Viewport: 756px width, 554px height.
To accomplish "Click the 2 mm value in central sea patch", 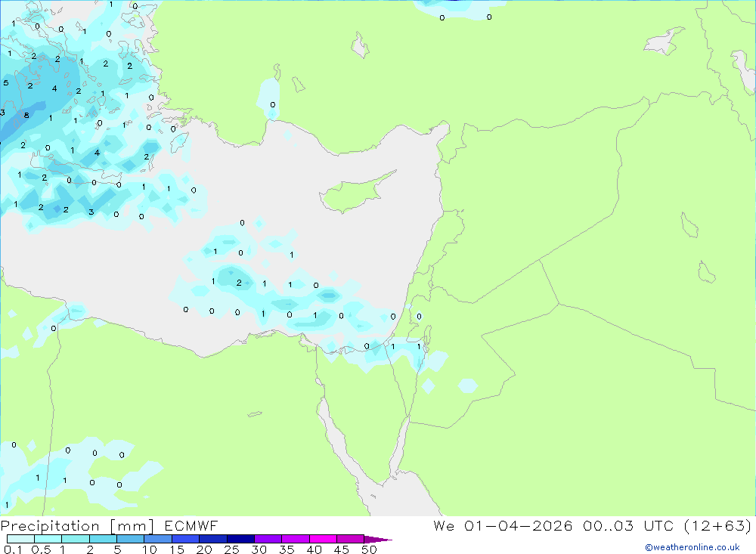I will tap(239, 283).
